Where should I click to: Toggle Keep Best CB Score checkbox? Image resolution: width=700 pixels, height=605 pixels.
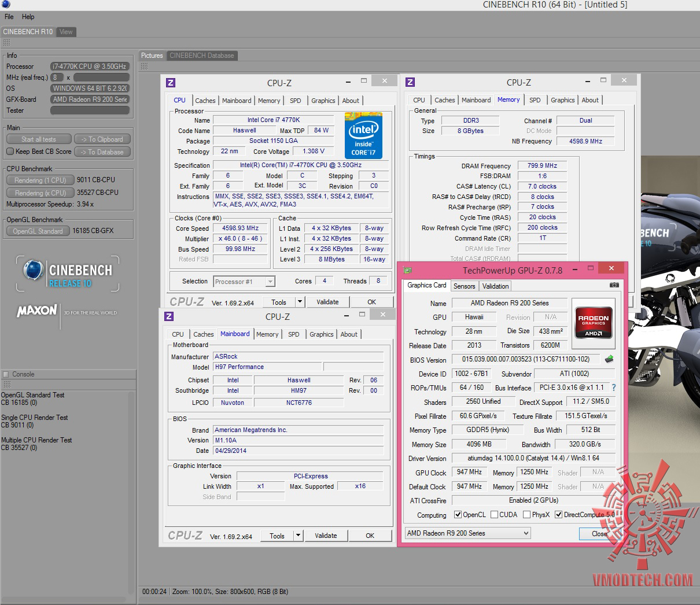[x=10, y=152]
